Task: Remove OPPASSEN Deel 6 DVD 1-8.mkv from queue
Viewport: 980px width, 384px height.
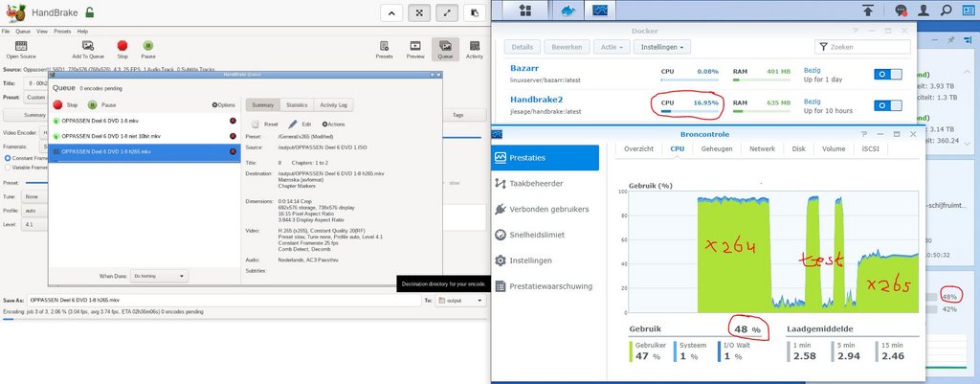Action: [x=234, y=121]
